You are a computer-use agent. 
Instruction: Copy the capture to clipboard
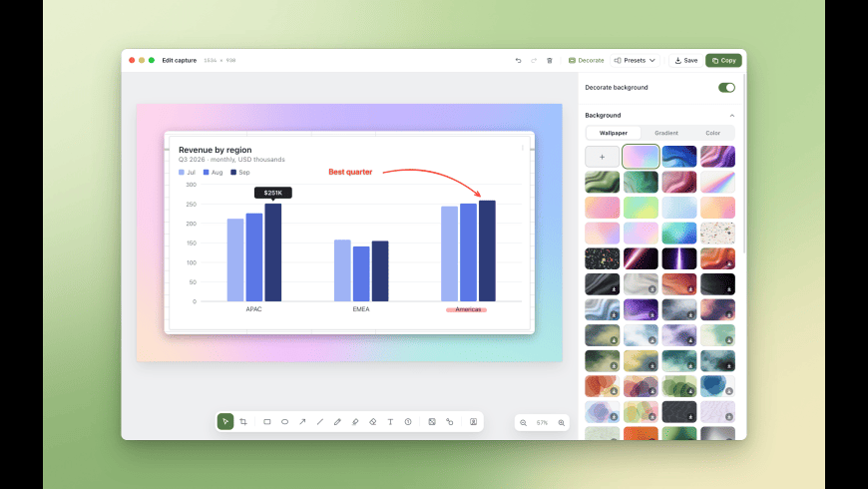click(723, 60)
